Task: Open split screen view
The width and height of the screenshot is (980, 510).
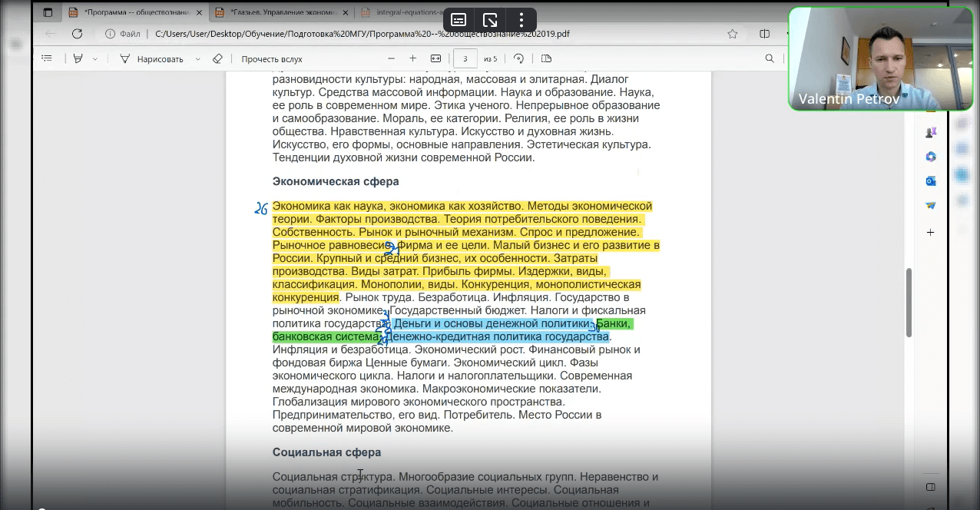Action: (764, 34)
